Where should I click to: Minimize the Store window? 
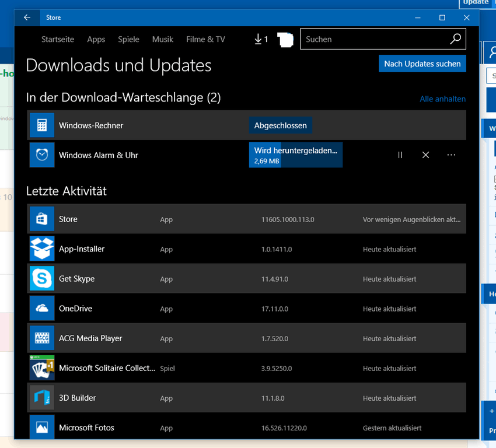coord(418,17)
